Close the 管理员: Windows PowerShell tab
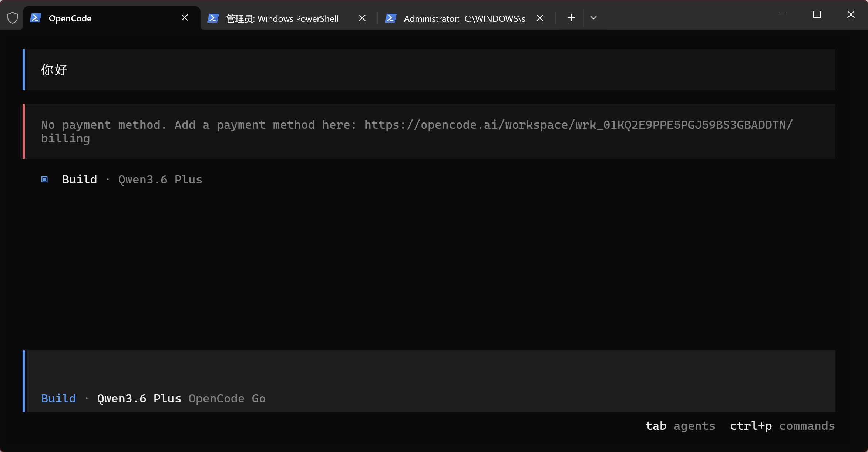The width and height of the screenshot is (868, 452). [x=362, y=18]
